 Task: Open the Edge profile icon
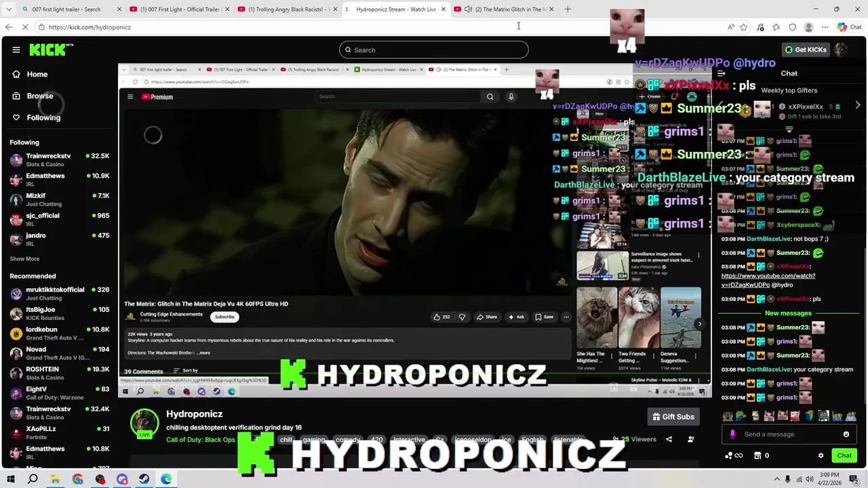808,27
